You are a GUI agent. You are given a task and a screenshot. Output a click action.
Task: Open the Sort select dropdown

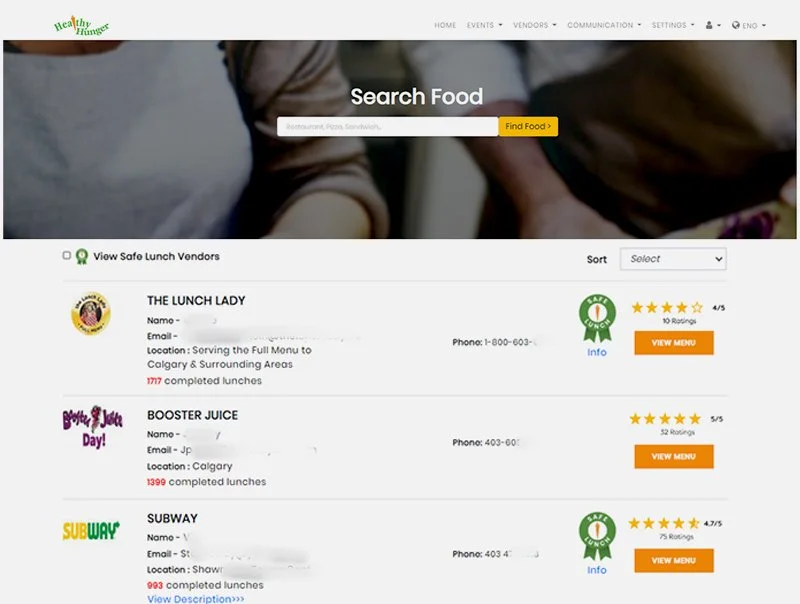(673, 259)
